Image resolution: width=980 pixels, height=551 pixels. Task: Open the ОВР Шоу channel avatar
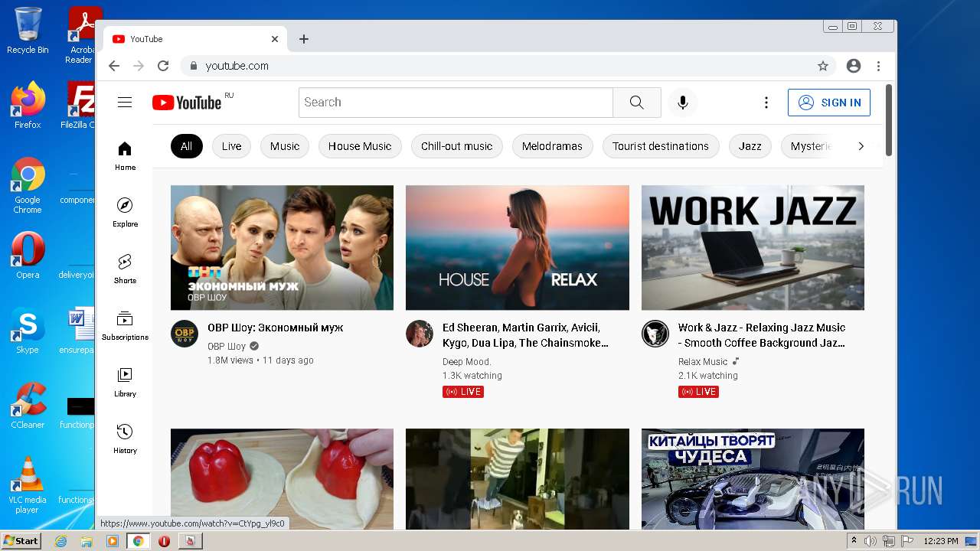click(x=185, y=334)
